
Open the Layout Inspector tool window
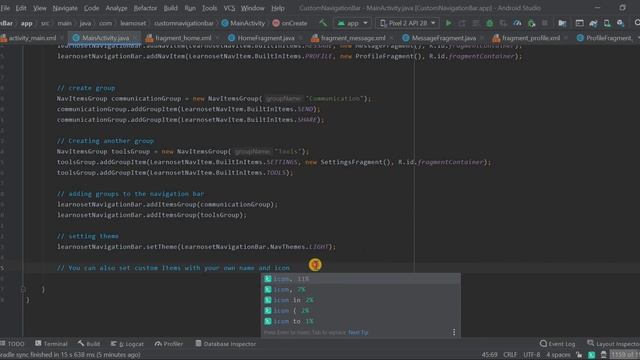[x=613, y=344]
